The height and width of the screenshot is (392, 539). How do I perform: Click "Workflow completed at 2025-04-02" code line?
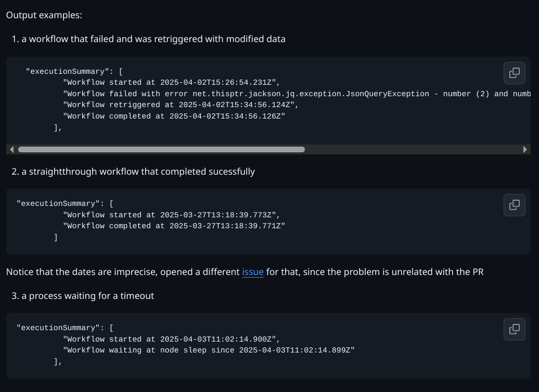coord(174,116)
